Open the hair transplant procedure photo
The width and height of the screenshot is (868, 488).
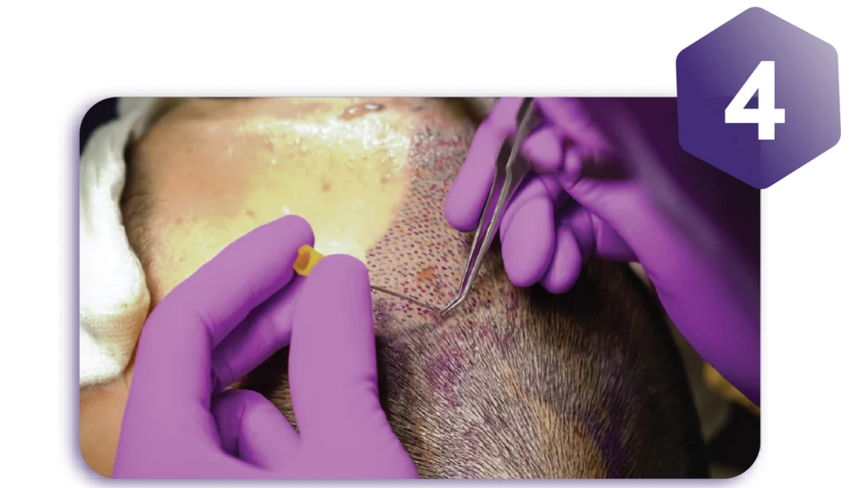coord(420,288)
